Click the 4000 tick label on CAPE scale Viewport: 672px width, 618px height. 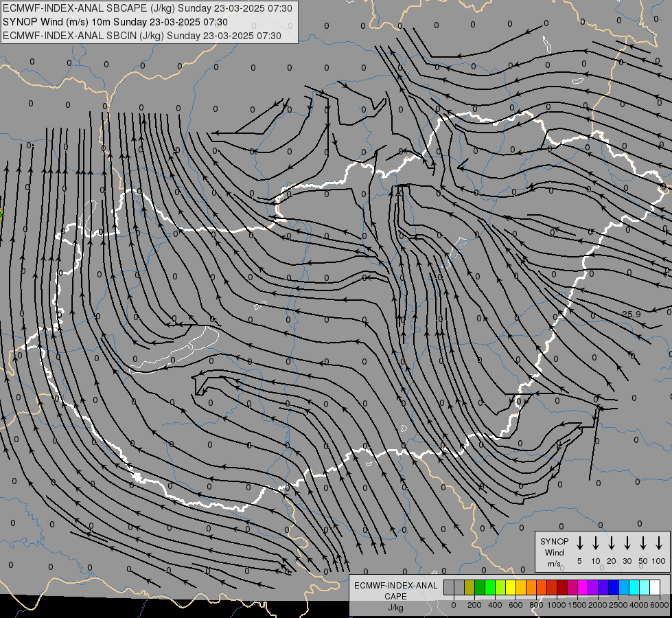pyautogui.click(x=639, y=605)
